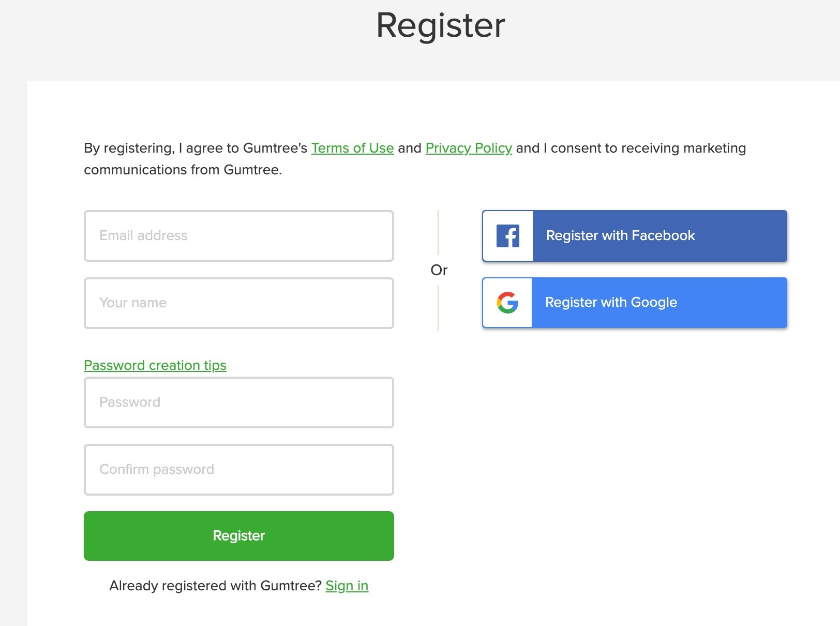This screenshot has width=840, height=626.
Task: Click the large Register page heading
Action: pyautogui.click(x=440, y=25)
